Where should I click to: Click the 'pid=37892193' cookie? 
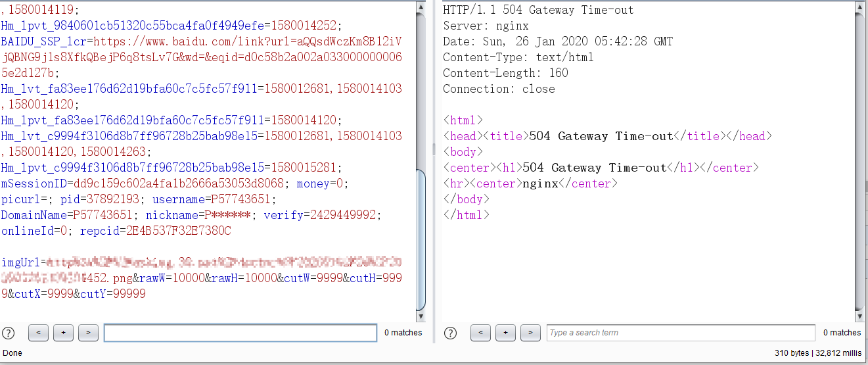tap(99, 199)
